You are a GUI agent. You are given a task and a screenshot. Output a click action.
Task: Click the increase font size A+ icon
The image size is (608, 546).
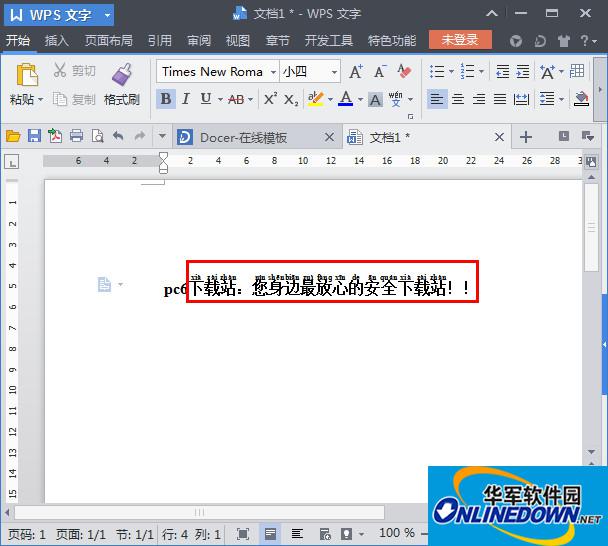(x=356, y=71)
